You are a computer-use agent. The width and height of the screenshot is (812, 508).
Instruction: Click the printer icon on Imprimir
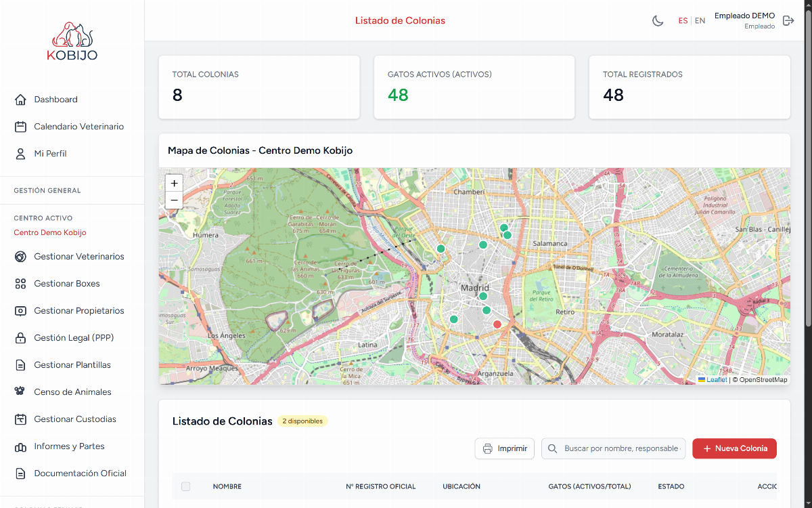coord(488,448)
